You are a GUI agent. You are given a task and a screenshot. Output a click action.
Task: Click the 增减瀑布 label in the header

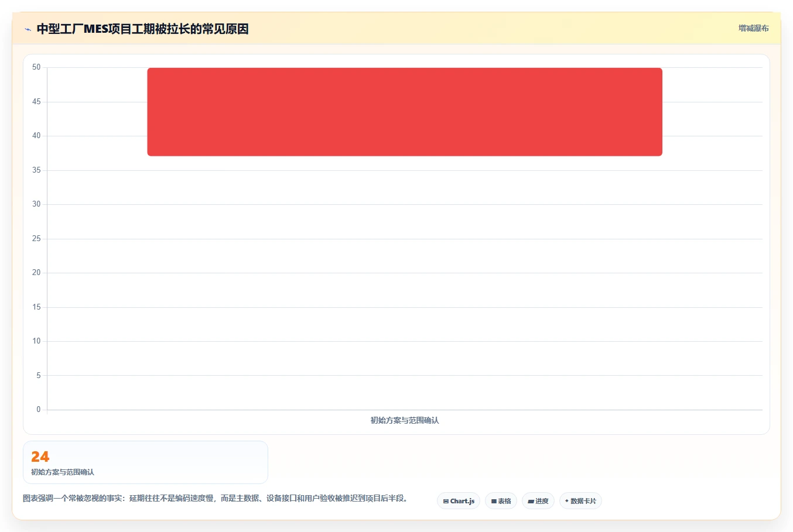click(753, 28)
